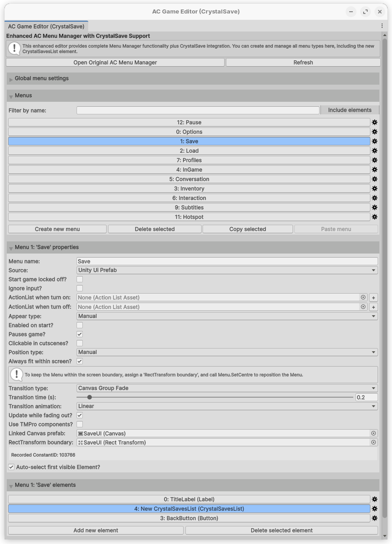Open the Transition type dropdown

[x=227, y=388]
